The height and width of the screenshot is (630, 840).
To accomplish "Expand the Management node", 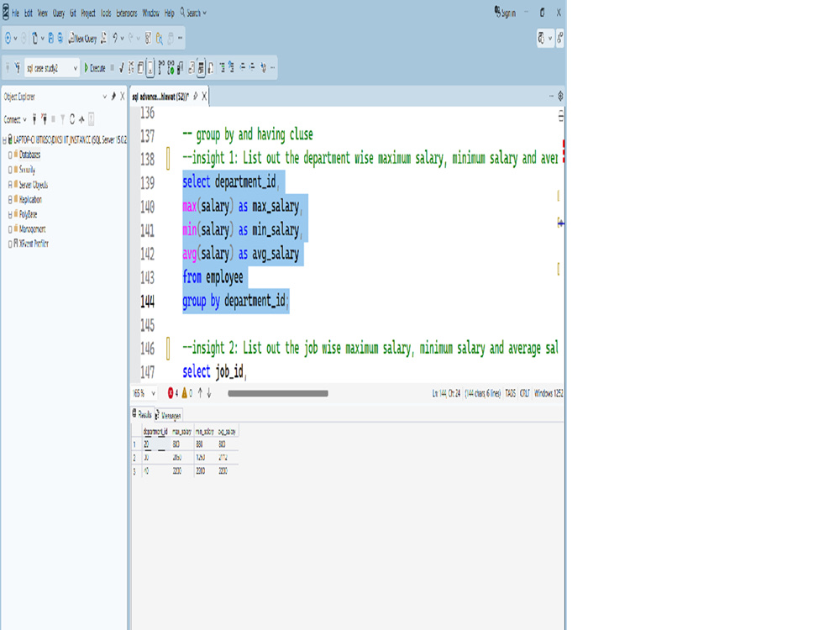I will (9, 229).
